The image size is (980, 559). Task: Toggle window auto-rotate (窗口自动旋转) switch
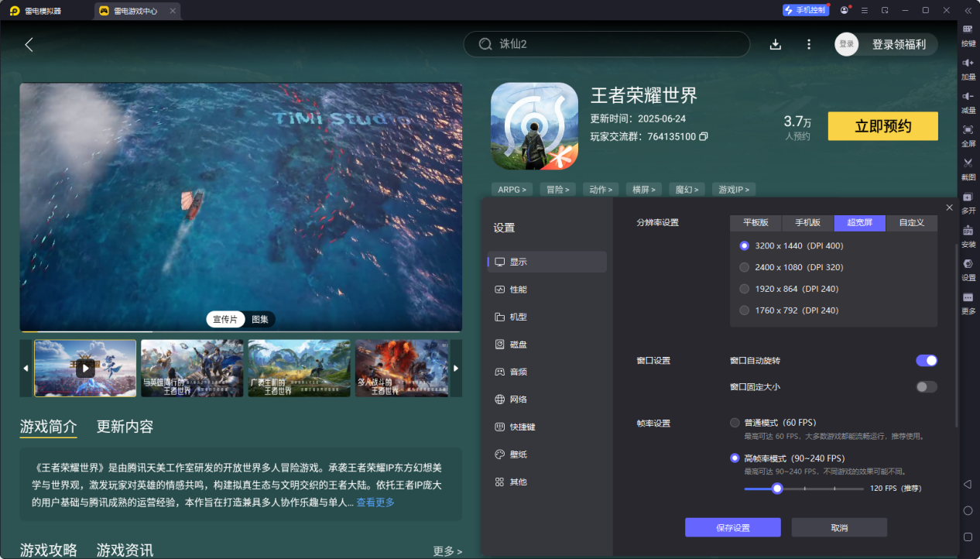[926, 361]
